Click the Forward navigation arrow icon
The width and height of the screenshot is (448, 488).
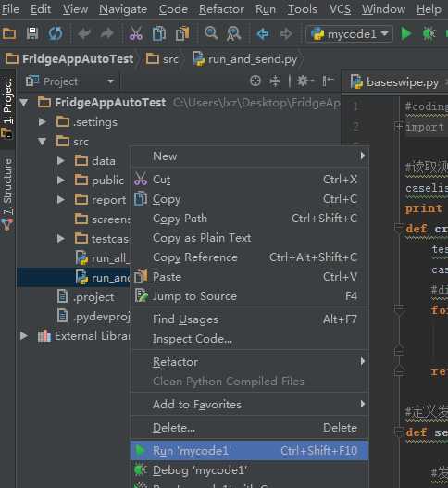click(286, 33)
